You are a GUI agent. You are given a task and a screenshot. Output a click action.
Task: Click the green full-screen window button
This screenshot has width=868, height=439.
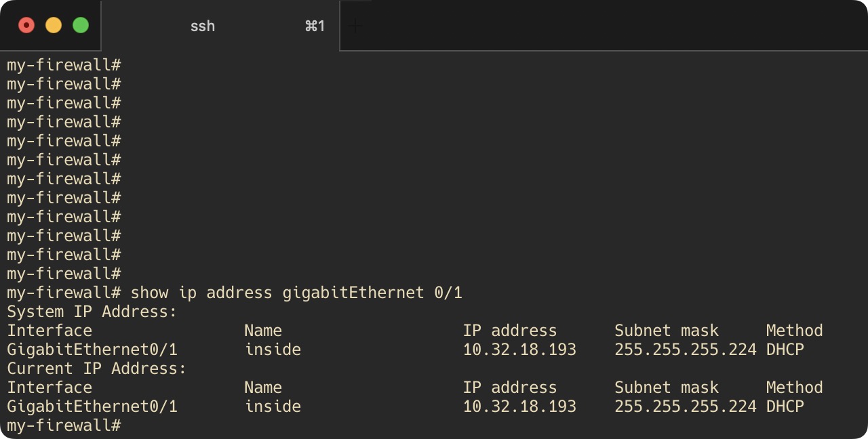tap(81, 26)
